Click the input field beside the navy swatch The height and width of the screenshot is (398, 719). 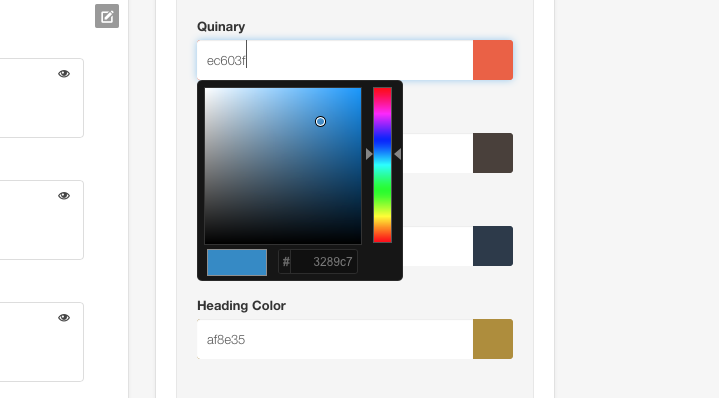438,246
